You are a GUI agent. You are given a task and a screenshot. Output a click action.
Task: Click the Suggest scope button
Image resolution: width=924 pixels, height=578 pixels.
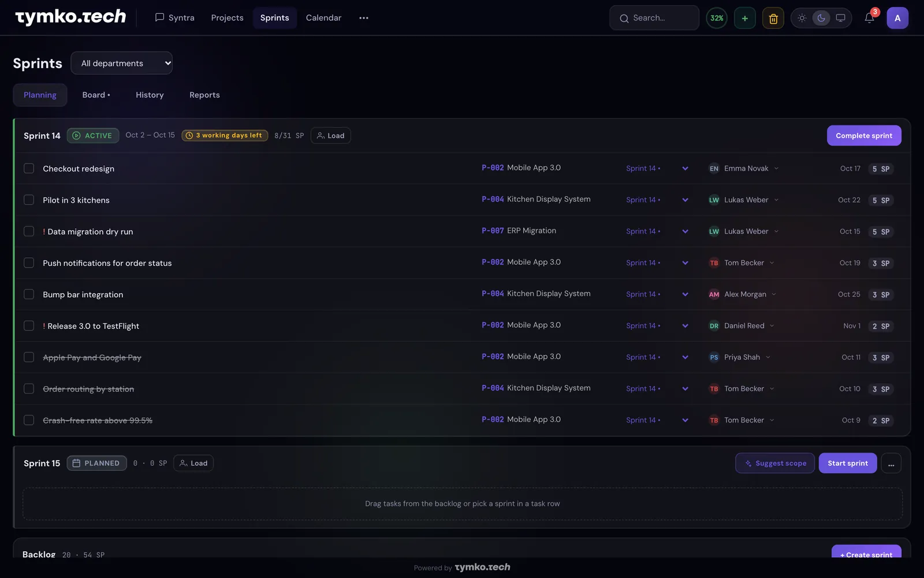(x=775, y=463)
